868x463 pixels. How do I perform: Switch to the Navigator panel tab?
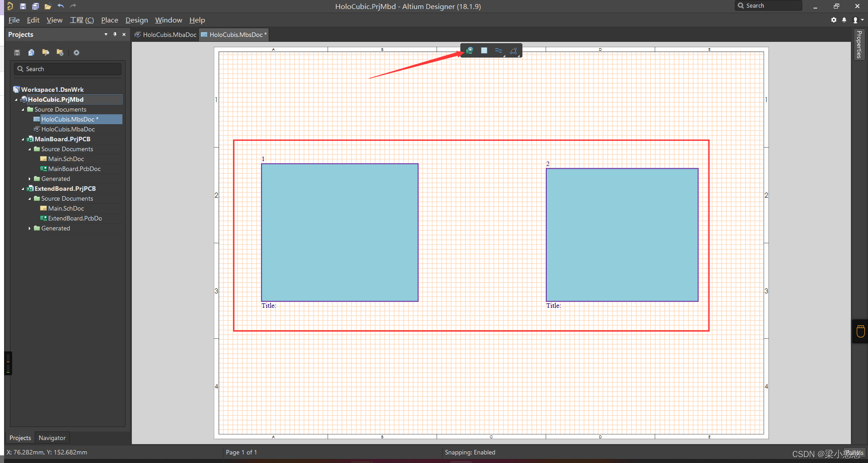coord(52,438)
